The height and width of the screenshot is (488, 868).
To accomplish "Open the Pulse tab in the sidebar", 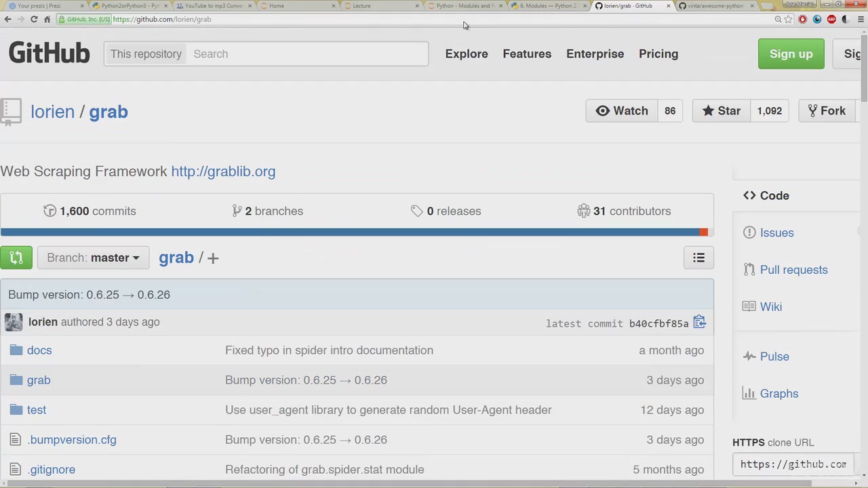I will coord(766,357).
